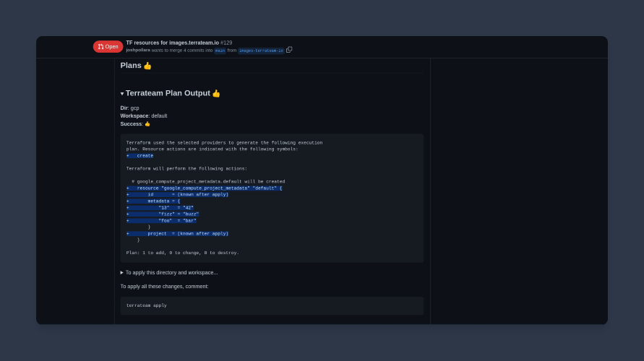This screenshot has width=644, height=361.
Task: Expand To apply this directory and workspace
Action: coord(169,272)
